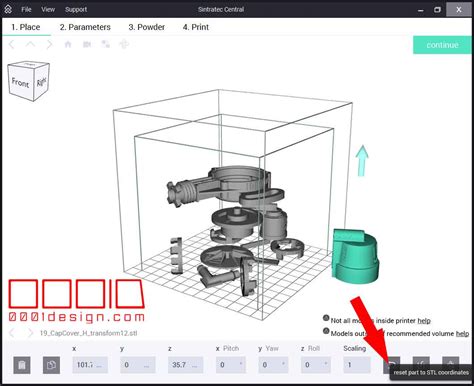The image size is (474, 386).
Task: Click the x Pitch rotation field
Action: coord(231,365)
